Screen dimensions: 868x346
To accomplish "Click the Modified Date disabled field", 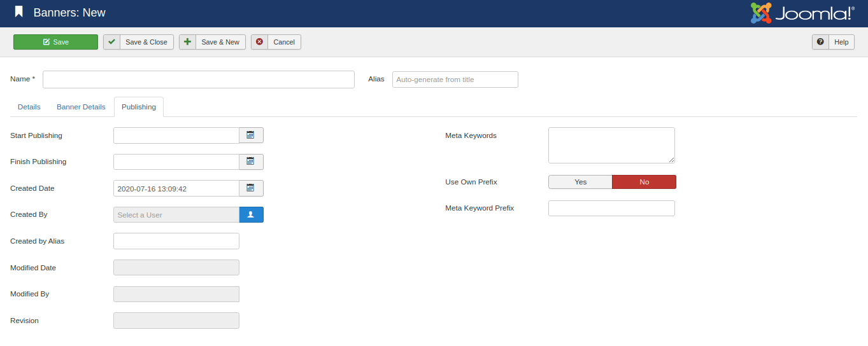I will tap(176, 267).
